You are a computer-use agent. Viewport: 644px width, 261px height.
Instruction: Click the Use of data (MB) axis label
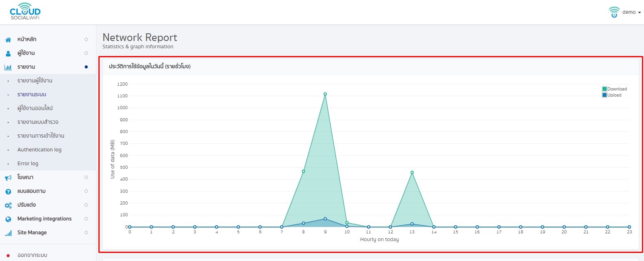(113, 159)
